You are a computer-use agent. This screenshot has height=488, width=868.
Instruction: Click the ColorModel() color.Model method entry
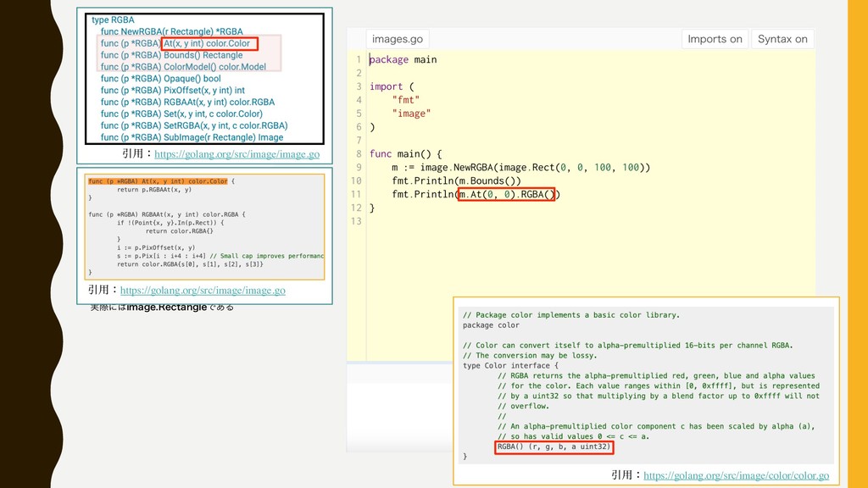point(183,66)
